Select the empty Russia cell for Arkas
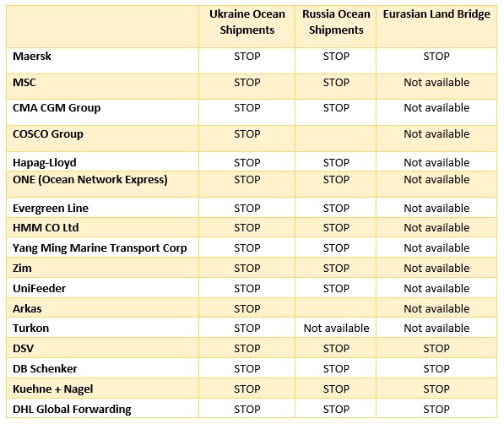 tap(335, 308)
